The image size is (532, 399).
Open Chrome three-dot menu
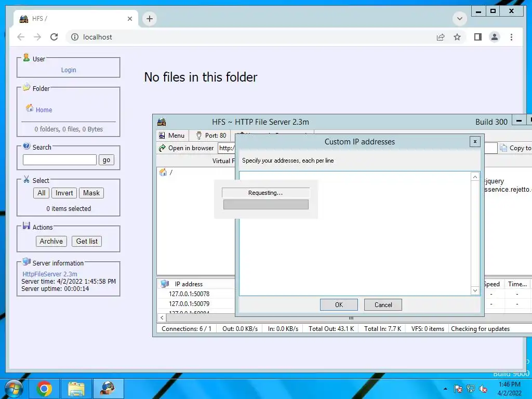click(x=511, y=37)
